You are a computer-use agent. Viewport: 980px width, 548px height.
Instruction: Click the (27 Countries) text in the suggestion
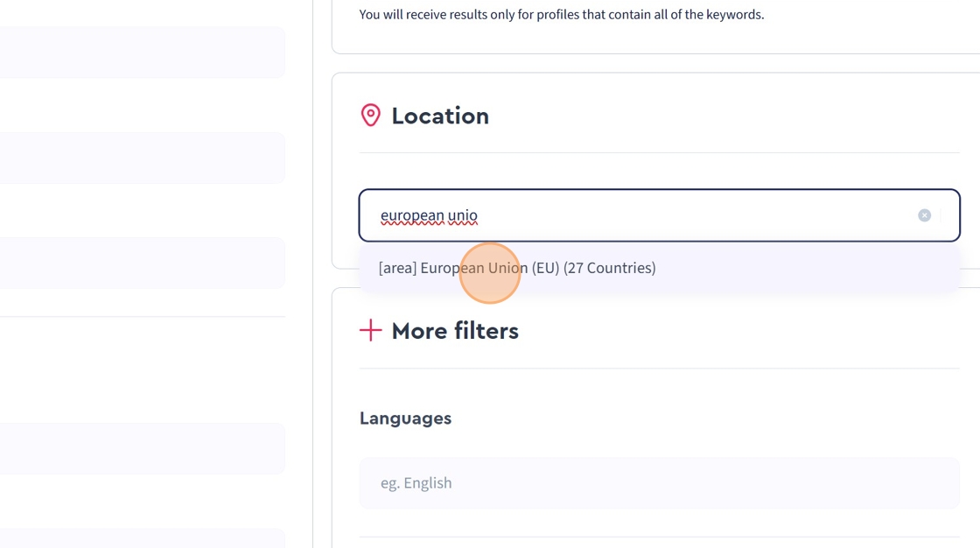click(x=609, y=268)
